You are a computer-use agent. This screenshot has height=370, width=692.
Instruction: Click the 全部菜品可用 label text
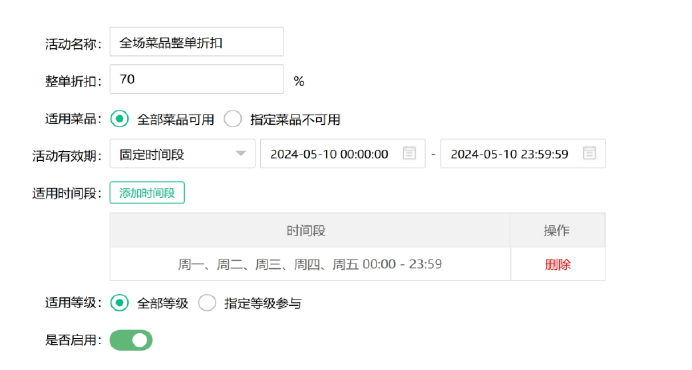[176, 120]
